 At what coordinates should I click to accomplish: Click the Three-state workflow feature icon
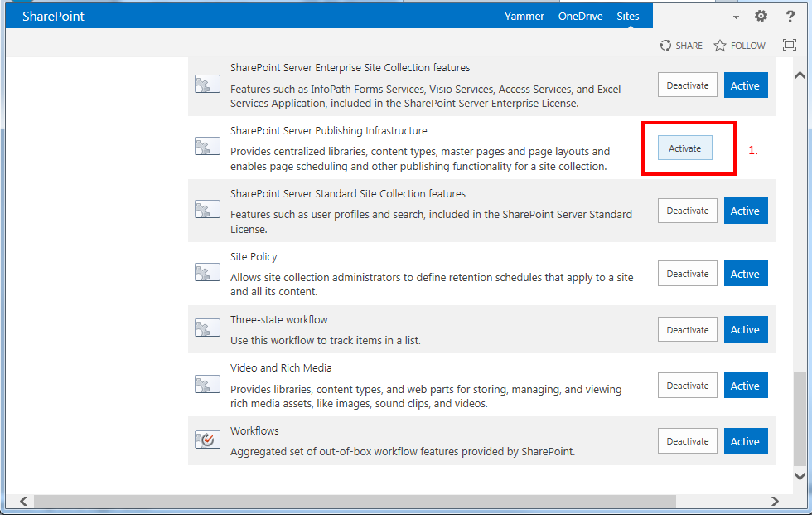tap(206, 329)
